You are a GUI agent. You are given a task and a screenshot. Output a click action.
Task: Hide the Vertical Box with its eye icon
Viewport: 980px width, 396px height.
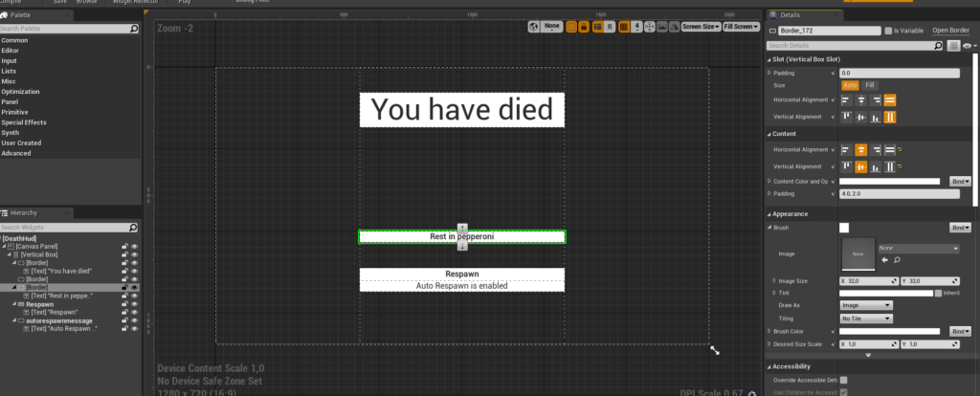[134, 254]
